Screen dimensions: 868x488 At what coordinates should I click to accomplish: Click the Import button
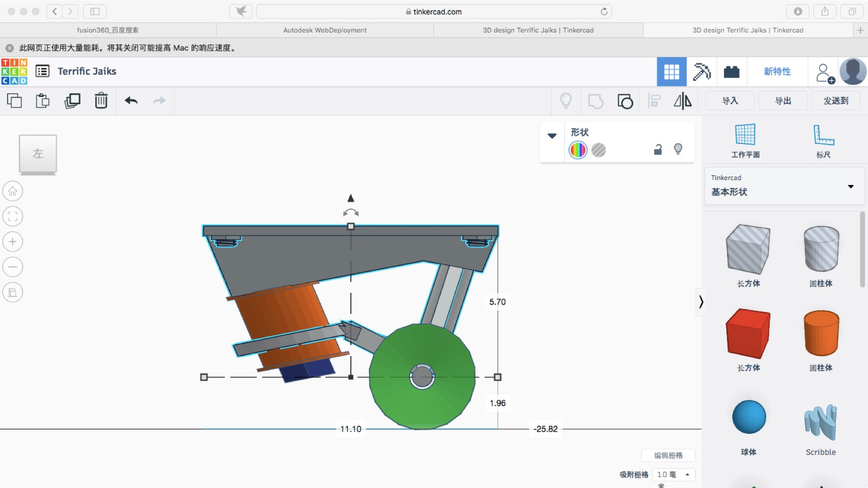730,101
